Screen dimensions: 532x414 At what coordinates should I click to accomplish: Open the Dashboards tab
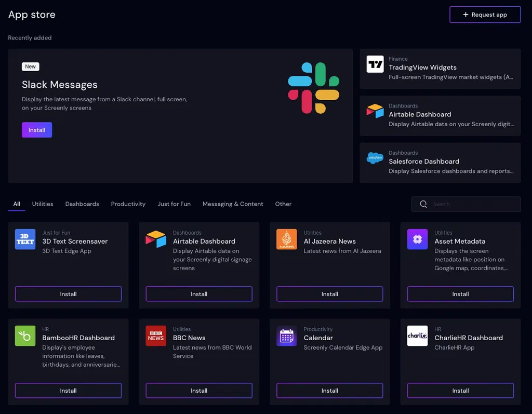82,204
